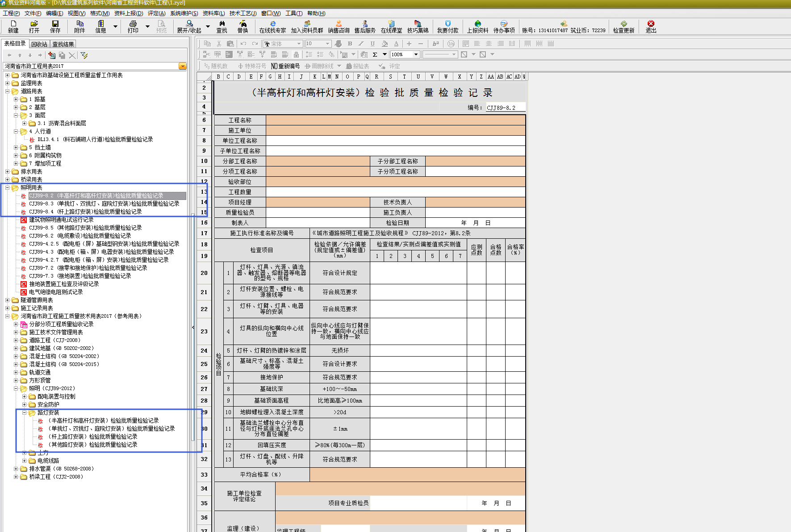
Task: Open the 替换 replace tool
Action: (x=243, y=26)
